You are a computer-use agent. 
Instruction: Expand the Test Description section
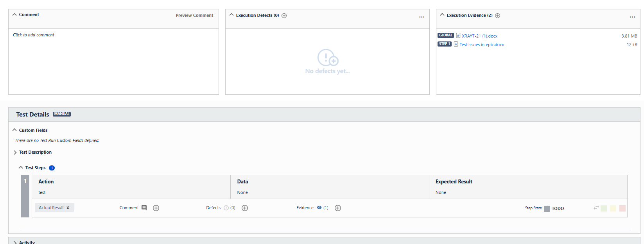tap(15, 152)
